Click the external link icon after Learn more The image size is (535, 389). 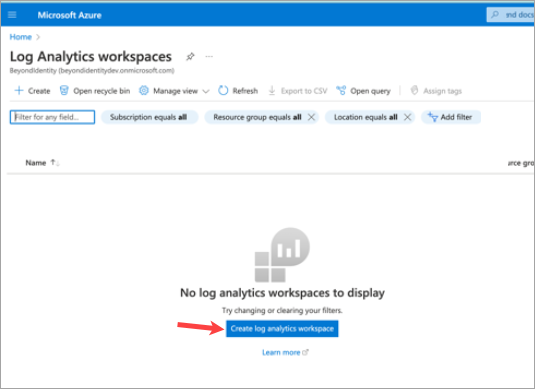[305, 352]
